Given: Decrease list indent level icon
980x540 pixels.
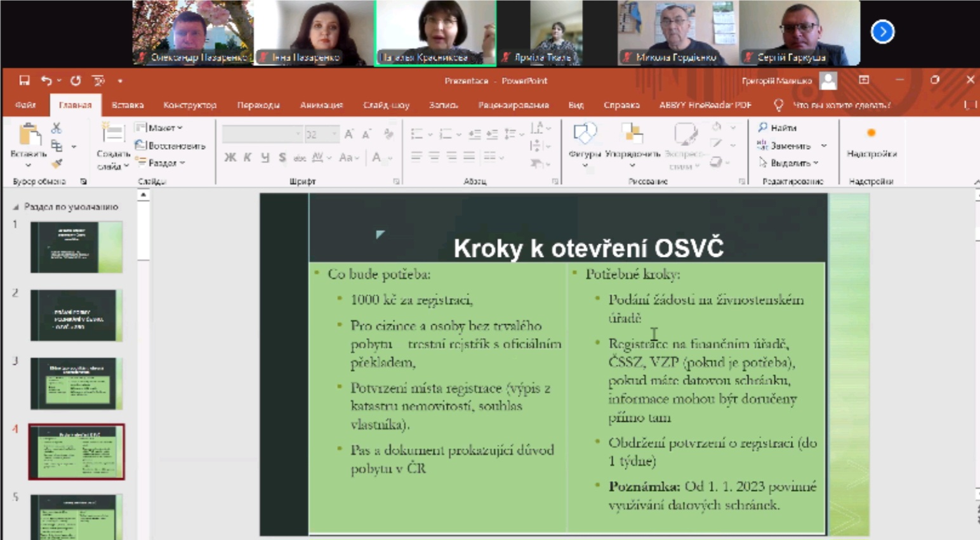Looking at the screenshot, I should click(x=474, y=135).
